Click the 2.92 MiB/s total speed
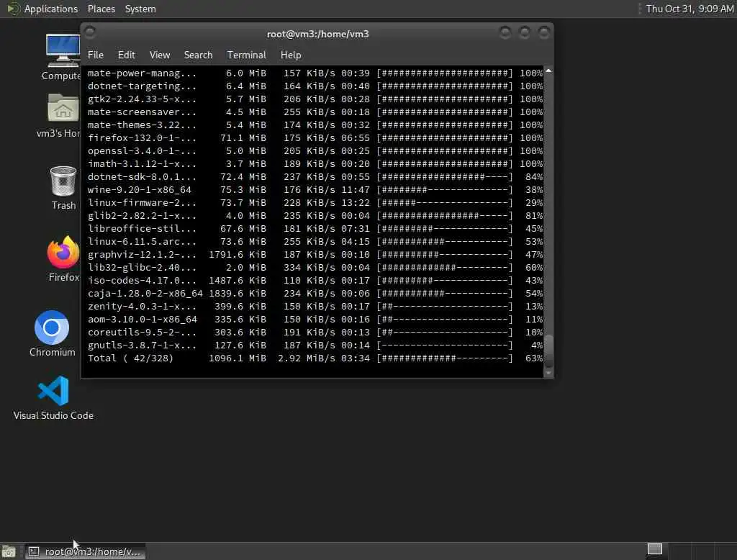 tap(307, 358)
